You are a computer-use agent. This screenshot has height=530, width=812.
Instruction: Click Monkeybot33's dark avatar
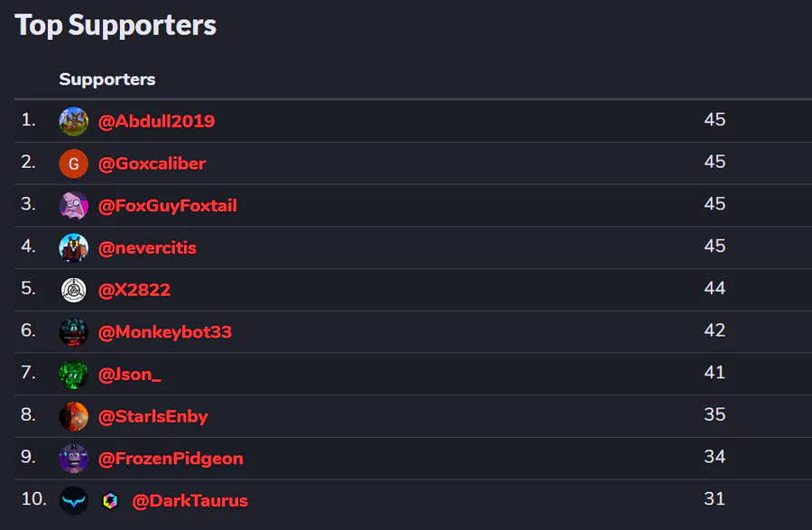[x=74, y=331]
